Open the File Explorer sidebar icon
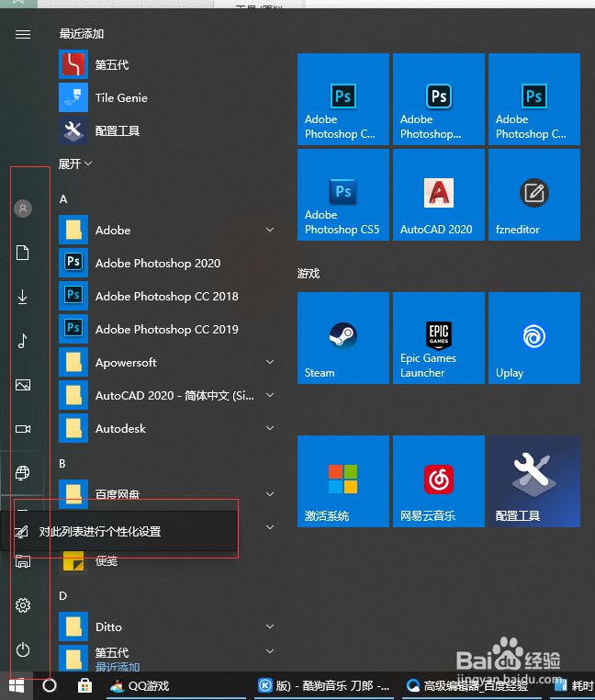The image size is (595, 700). coord(23,561)
